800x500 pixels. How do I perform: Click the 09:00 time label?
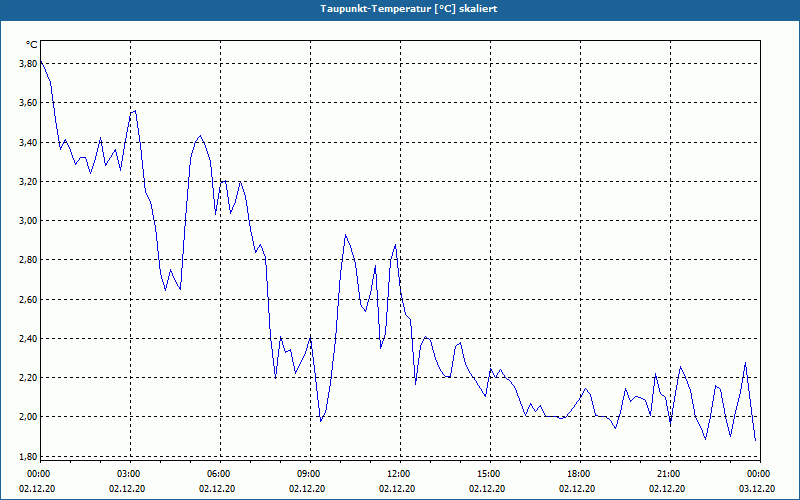308,474
